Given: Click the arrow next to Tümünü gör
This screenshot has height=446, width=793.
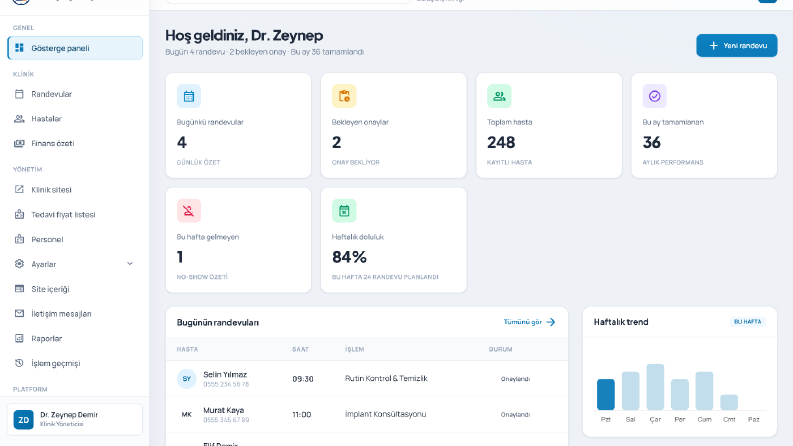Looking at the screenshot, I should click(551, 322).
